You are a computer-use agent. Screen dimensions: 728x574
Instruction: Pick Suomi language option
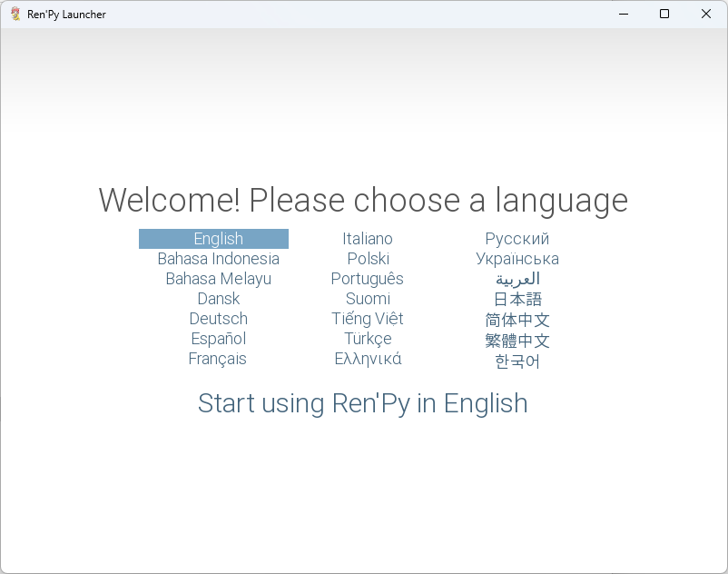pyautogui.click(x=368, y=299)
